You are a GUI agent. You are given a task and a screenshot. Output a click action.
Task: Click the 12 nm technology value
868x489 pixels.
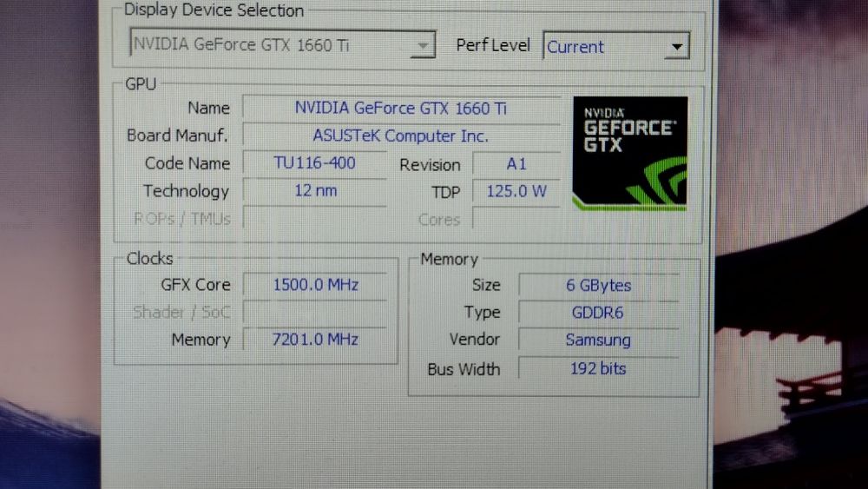[x=314, y=190]
